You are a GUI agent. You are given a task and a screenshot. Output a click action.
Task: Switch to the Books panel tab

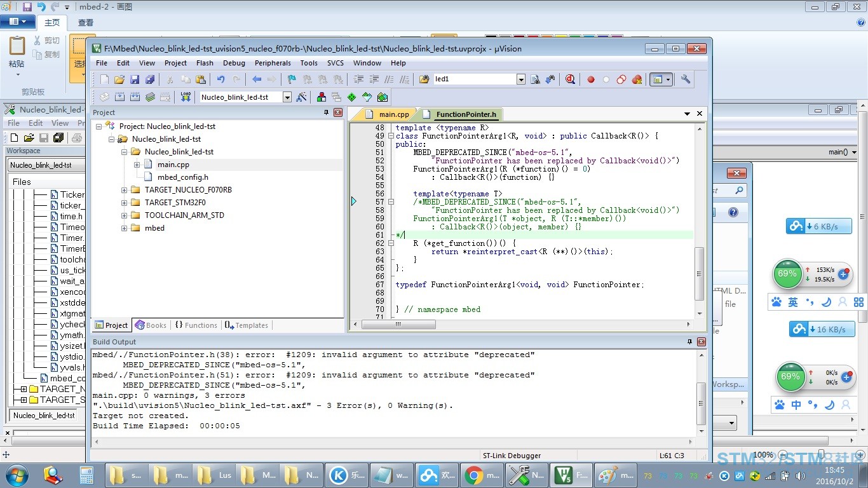pos(151,325)
